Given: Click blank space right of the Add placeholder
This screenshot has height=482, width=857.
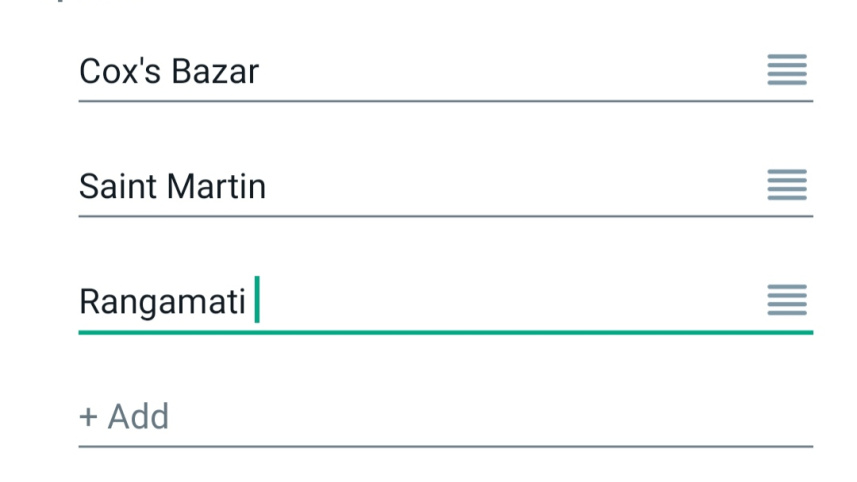Looking at the screenshot, I should point(500,416).
